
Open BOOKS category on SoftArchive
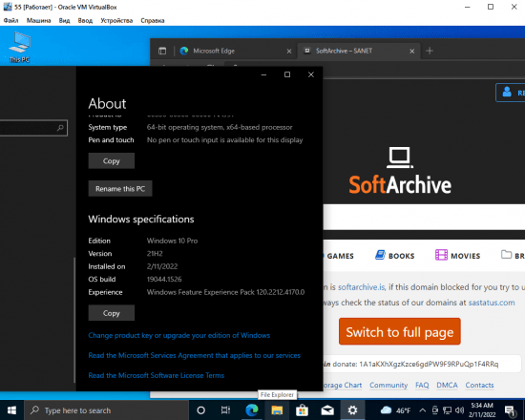pos(395,256)
